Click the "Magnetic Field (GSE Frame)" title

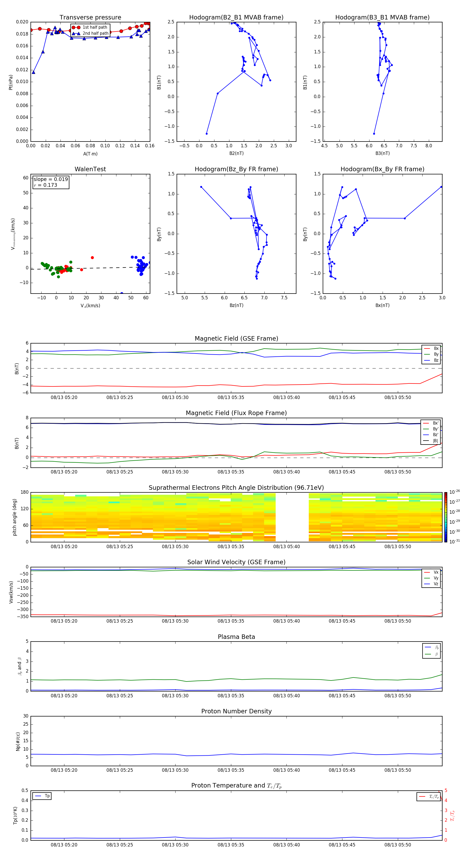pos(236,339)
